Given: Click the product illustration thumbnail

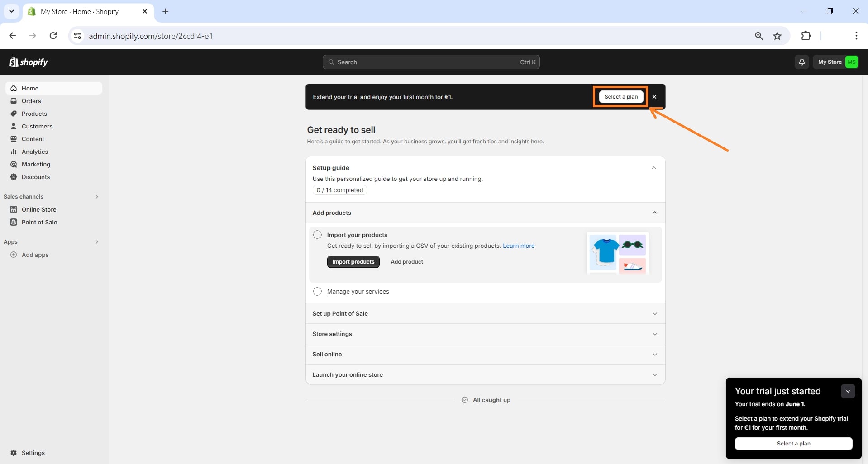Looking at the screenshot, I should tap(618, 253).
